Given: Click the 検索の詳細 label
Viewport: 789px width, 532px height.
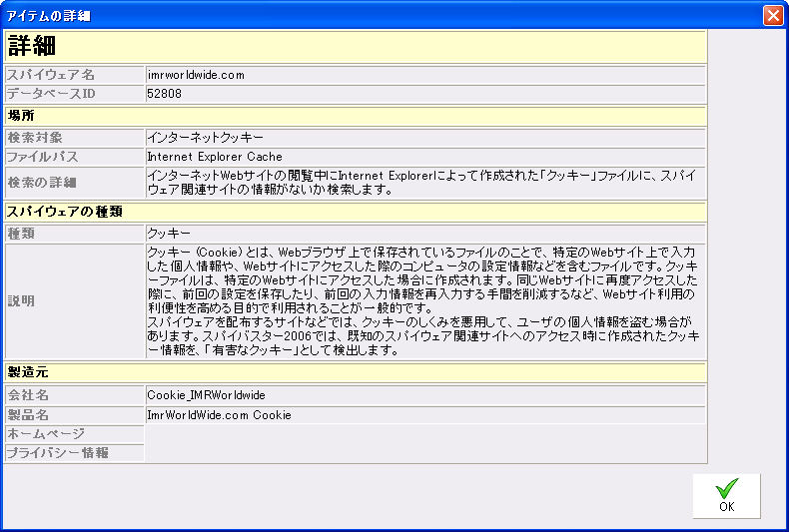Looking at the screenshot, I should [42, 182].
